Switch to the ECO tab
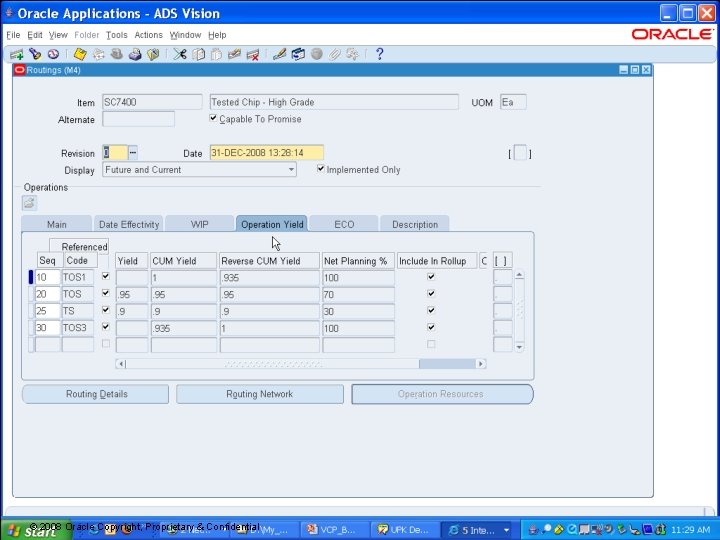This screenshot has height=540, width=720. 344,224
